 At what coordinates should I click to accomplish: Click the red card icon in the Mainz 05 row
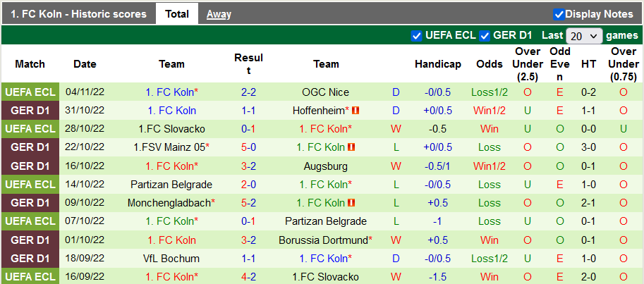[351, 147]
